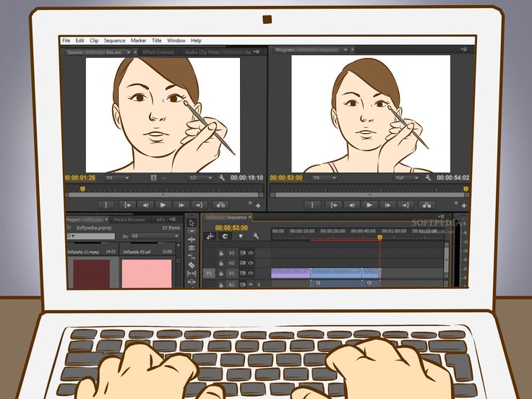Step back one frame in Source monitor
Screen dimensions: 532x399
tap(146, 205)
